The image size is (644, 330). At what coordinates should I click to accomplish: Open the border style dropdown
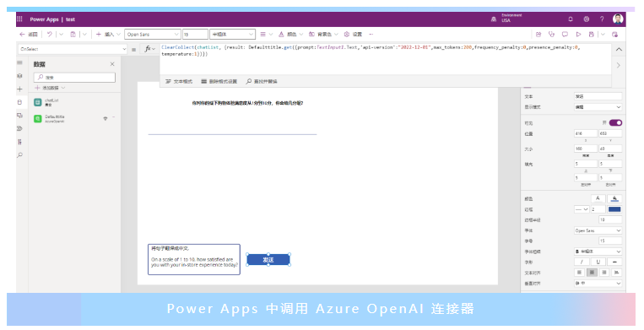point(582,209)
